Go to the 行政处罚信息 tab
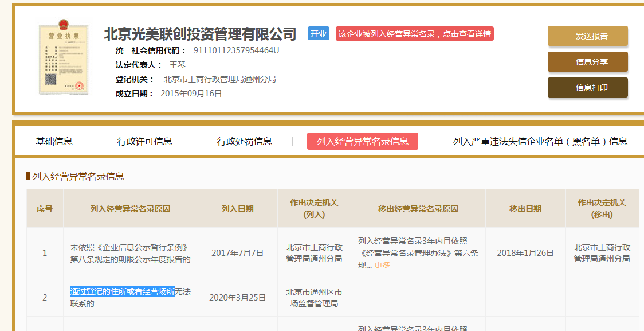The image size is (644, 331). click(x=244, y=141)
